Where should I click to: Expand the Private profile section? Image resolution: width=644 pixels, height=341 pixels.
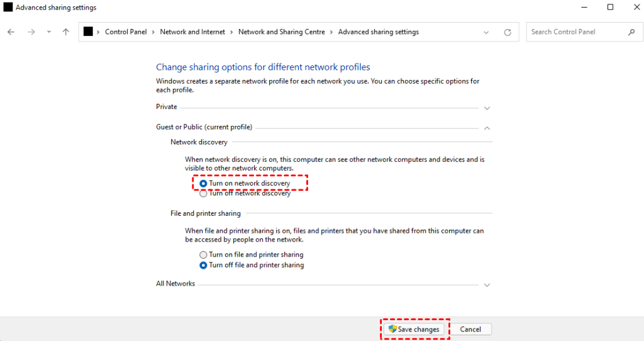click(487, 108)
